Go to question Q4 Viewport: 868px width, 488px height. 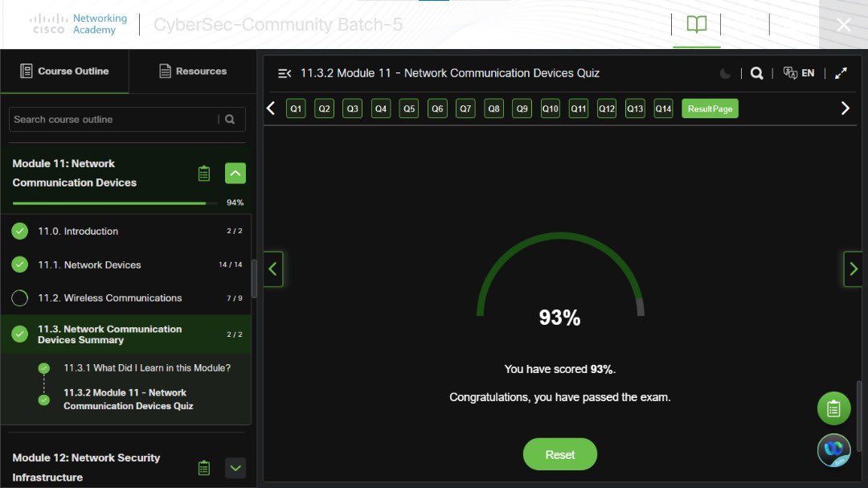(381, 109)
